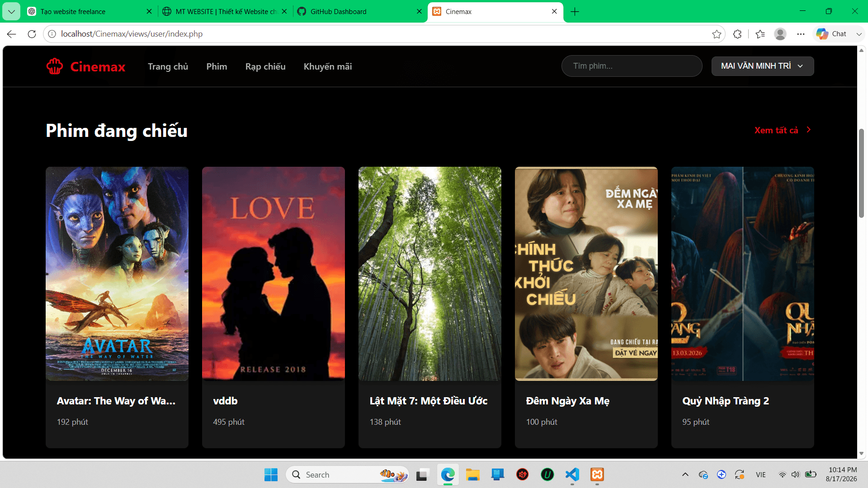Image resolution: width=868 pixels, height=488 pixels.
Task: Close the Cinemax browser tab
Action: pyautogui.click(x=554, y=12)
